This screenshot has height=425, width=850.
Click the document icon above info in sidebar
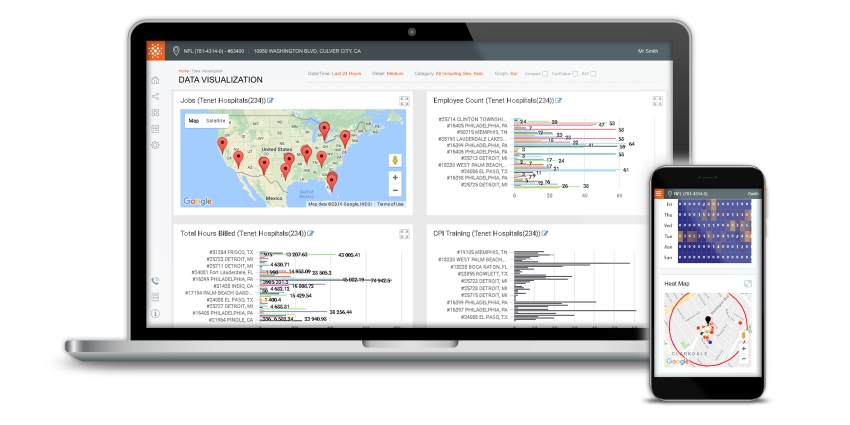156,297
